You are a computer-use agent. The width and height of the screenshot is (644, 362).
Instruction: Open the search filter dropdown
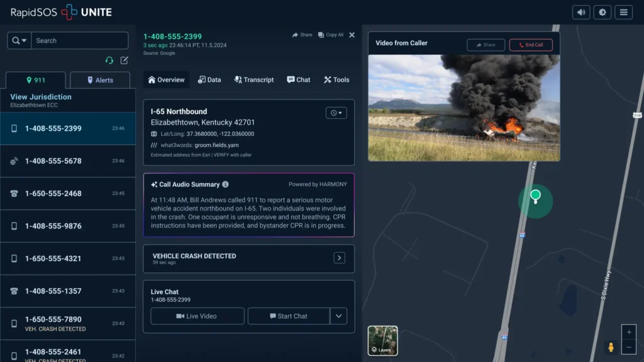coord(19,41)
